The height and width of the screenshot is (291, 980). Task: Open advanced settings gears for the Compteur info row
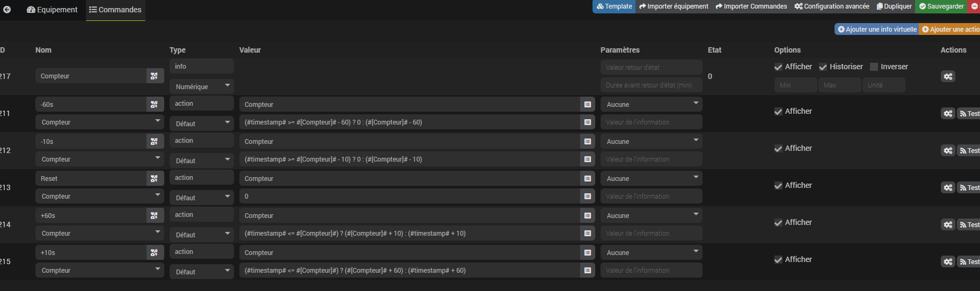(x=948, y=76)
